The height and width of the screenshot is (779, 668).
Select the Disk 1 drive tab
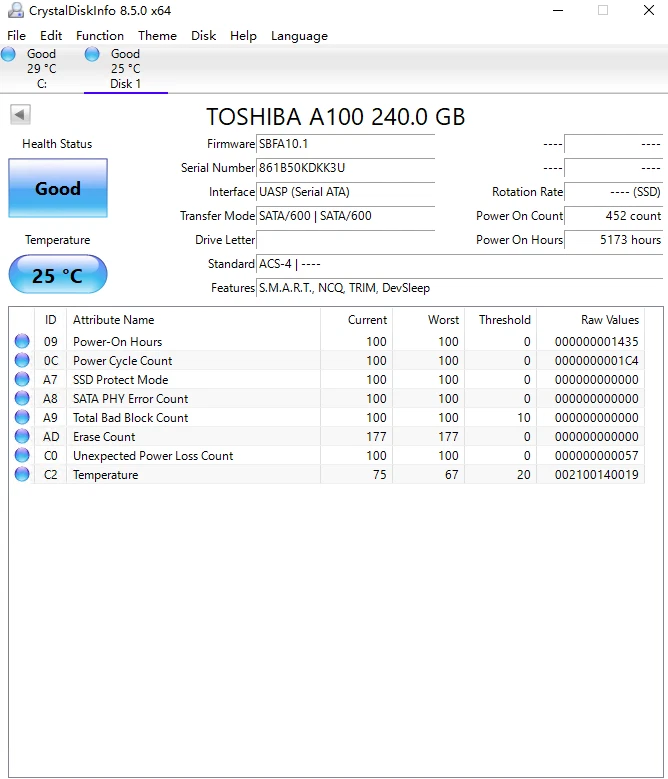(126, 69)
